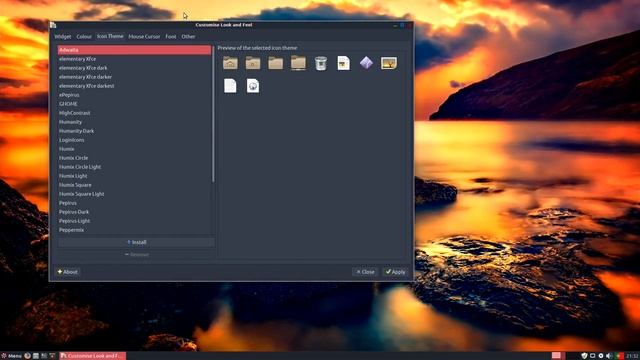Click the Apply button
Image resolution: width=640 pixels, height=360 pixels.
point(396,272)
